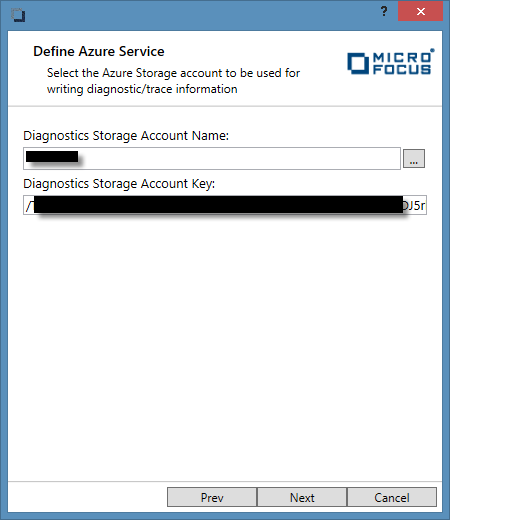Close the Define Azure Service dialog

(421, 12)
